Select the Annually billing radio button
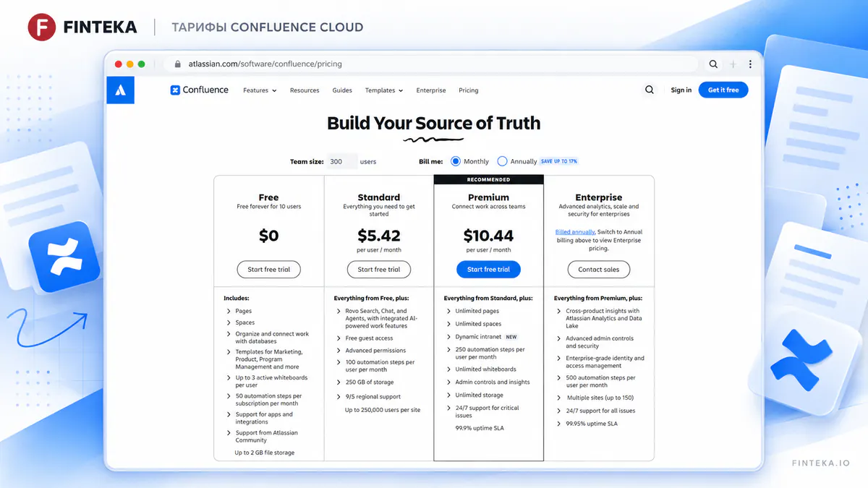 502,161
